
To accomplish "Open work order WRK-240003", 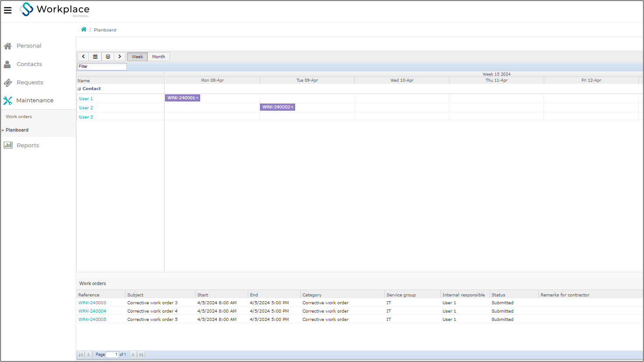I will click(x=92, y=303).
